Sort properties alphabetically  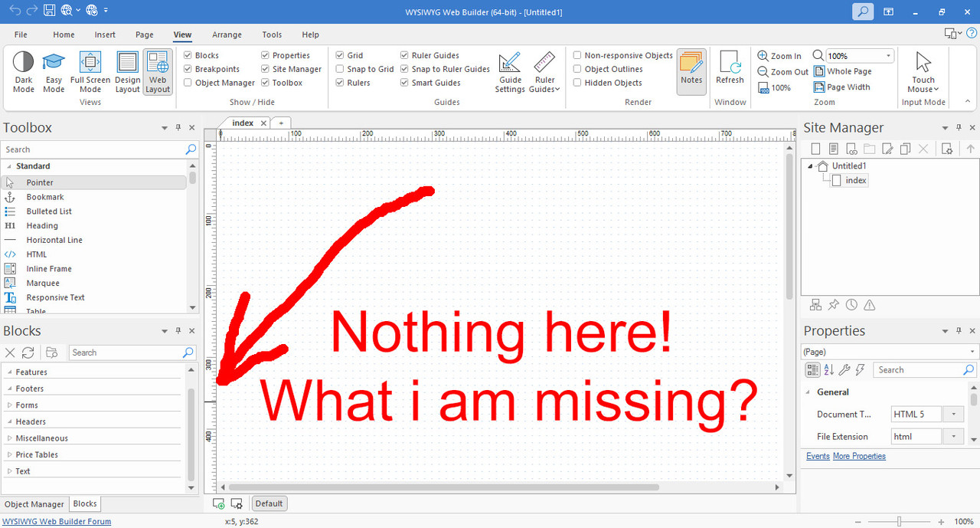pyautogui.click(x=828, y=370)
